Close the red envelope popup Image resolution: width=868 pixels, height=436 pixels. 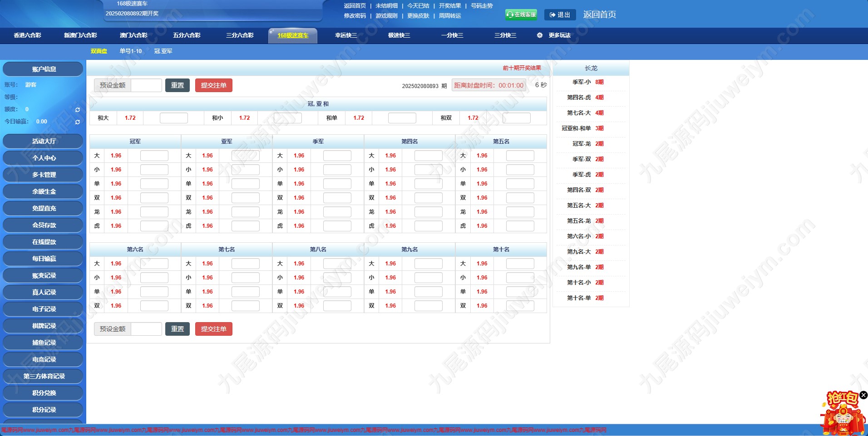863,395
